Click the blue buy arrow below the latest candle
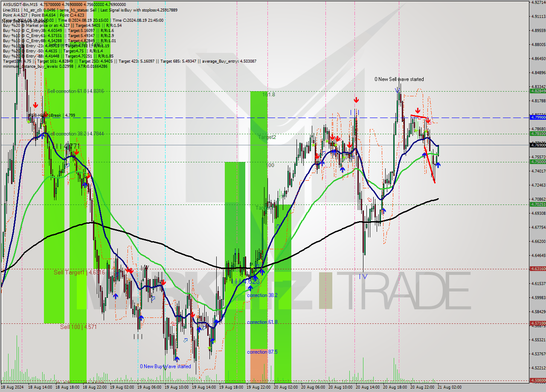 coord(438,165)
